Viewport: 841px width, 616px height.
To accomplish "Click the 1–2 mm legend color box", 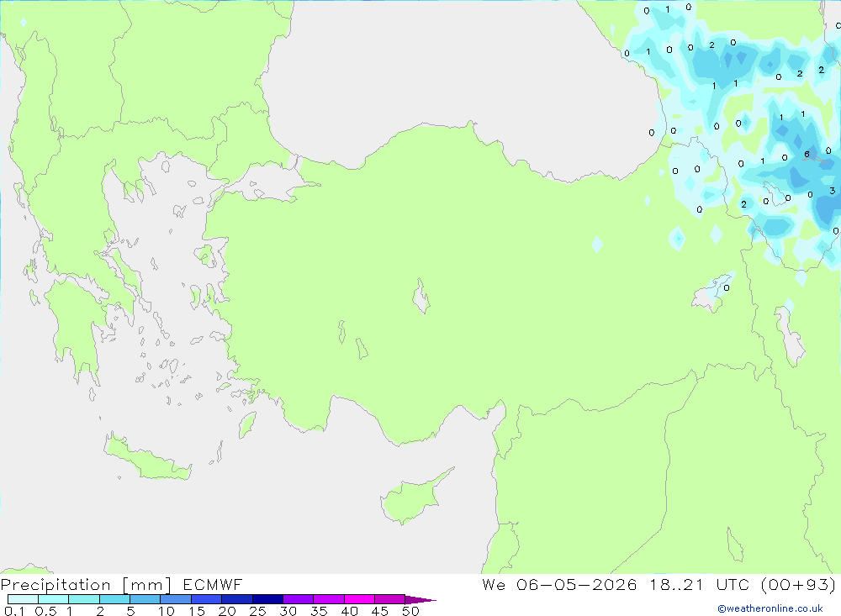I will coord(84,599).
